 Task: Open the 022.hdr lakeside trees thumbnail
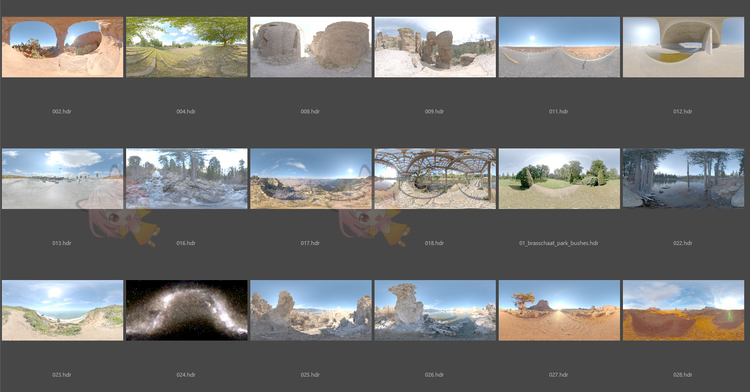tap(683, 178)
